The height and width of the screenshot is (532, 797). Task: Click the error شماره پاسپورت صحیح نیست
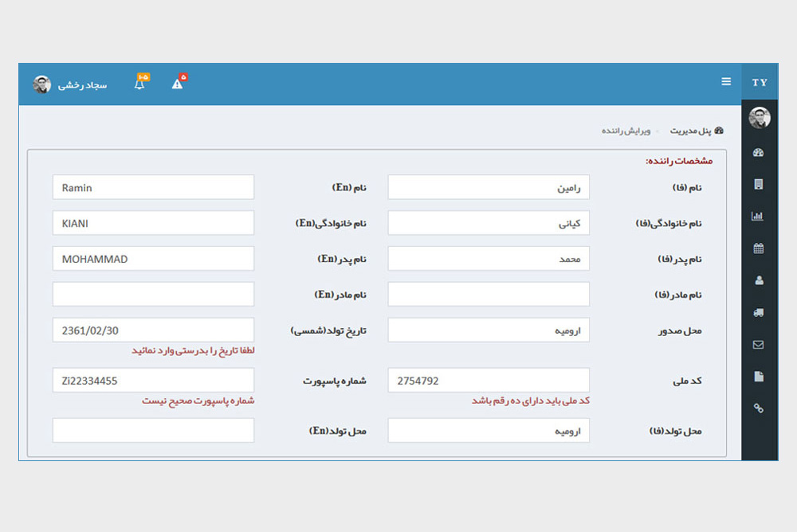pyautogui.click(x=198, y=401)
